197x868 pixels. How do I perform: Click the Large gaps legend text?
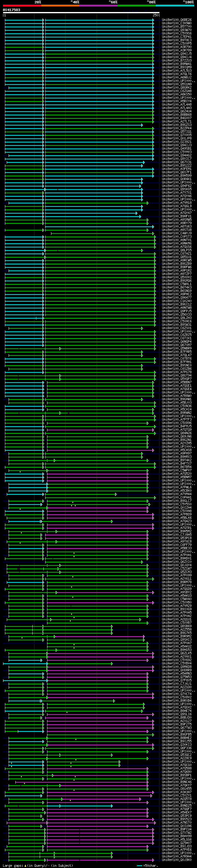(38, 865)
